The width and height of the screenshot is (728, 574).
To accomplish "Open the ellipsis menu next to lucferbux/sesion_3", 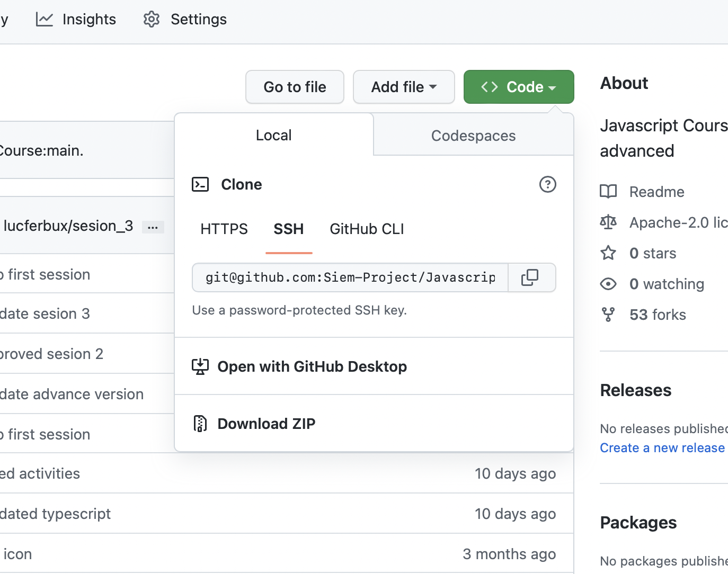I will pos(153,227).
